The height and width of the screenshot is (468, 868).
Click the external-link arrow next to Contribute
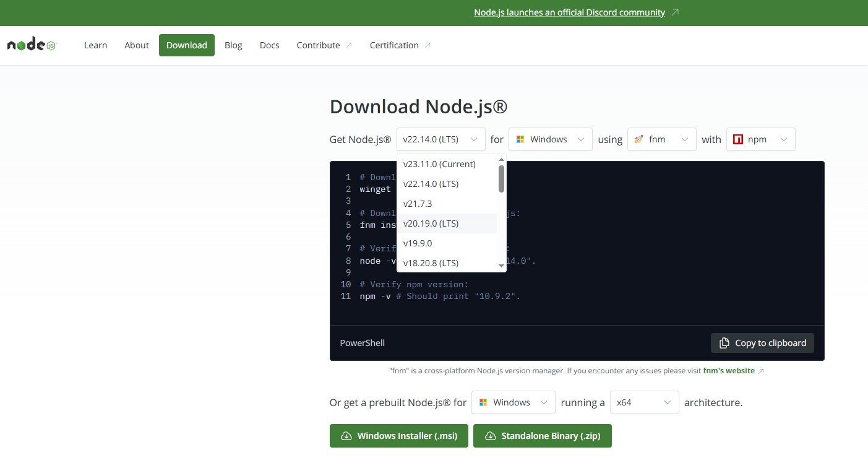pos(349,45)
